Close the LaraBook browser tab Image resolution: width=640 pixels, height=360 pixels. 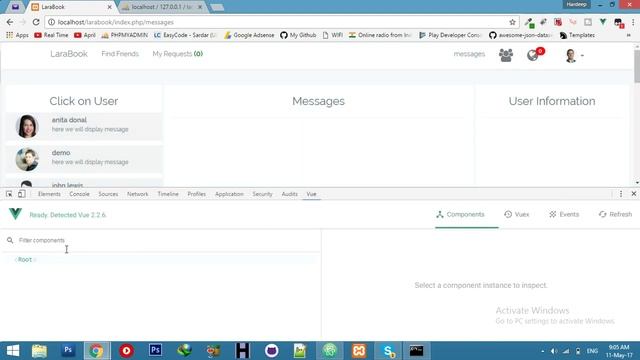(x=109, y=7)
